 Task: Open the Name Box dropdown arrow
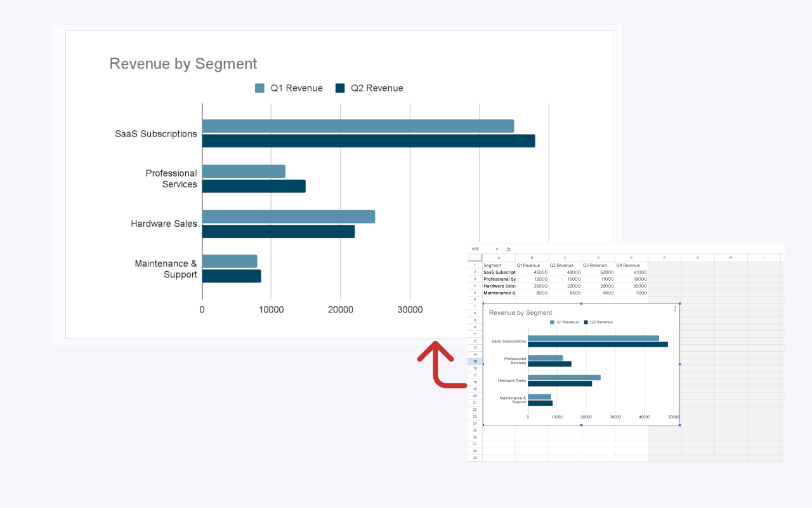pos(497,249)
